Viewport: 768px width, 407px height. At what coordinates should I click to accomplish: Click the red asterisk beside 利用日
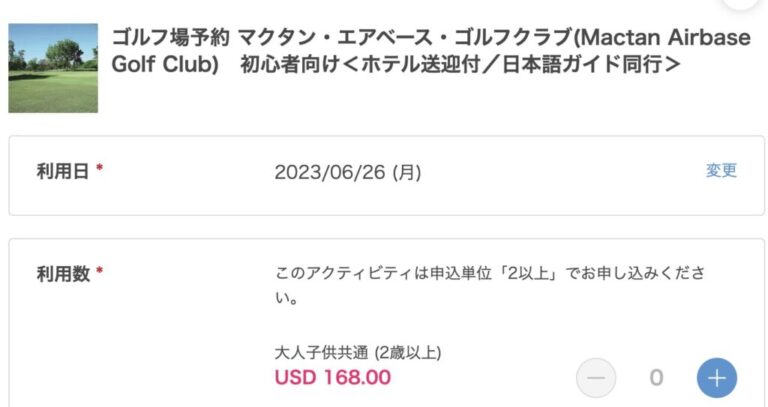tap(100, 171)
